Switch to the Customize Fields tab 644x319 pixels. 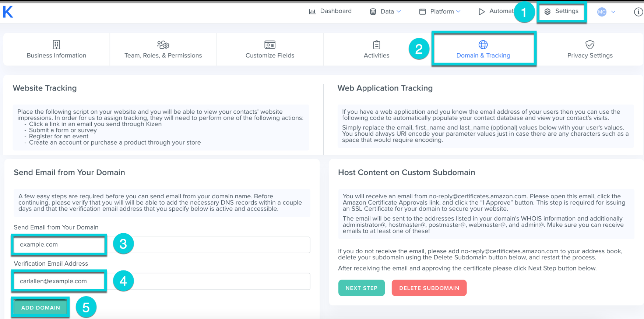coord(270,49)
